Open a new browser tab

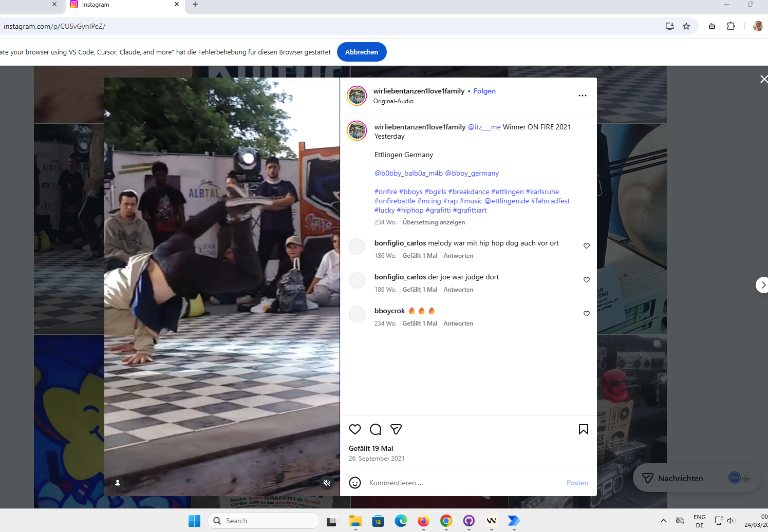[x=195, y=5]
